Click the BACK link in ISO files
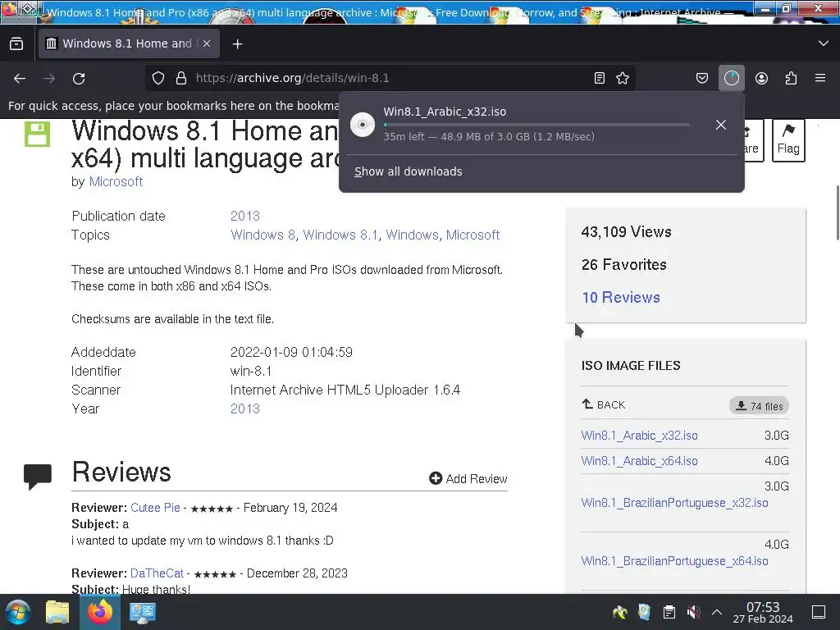The width and height of the screenshot is (840, 630). 604,404
